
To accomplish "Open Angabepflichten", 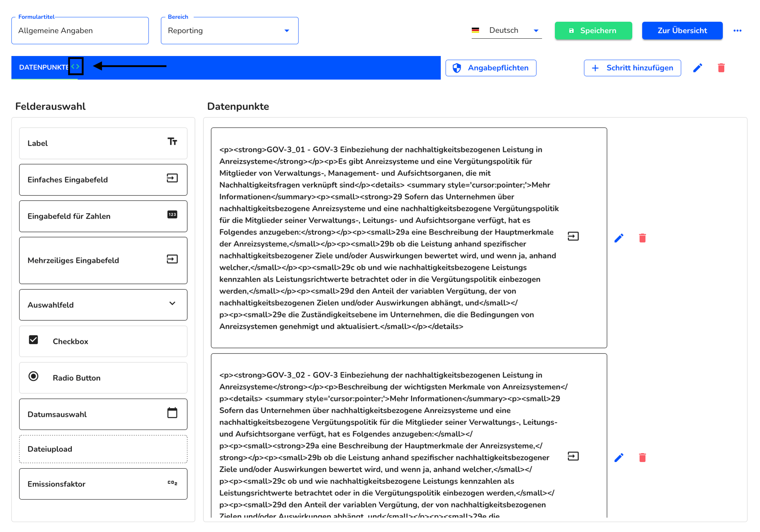I will tap(491, 68).
